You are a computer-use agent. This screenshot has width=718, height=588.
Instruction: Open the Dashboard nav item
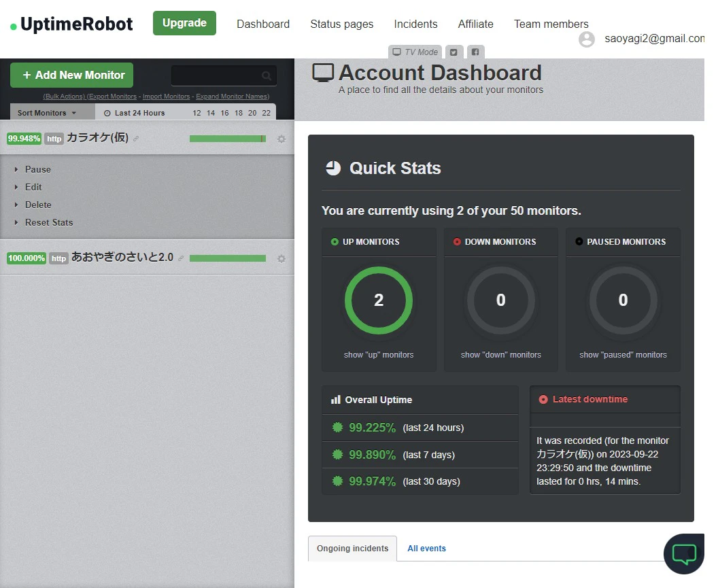point(263,24)
